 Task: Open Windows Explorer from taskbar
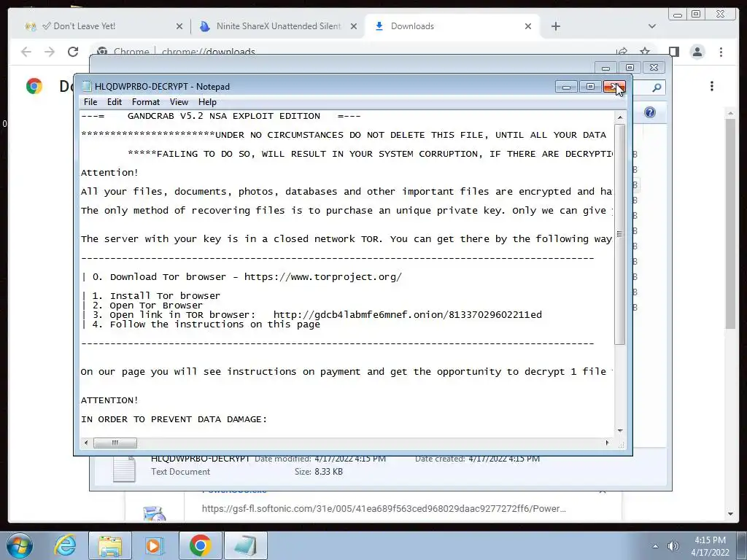[110, 545]
